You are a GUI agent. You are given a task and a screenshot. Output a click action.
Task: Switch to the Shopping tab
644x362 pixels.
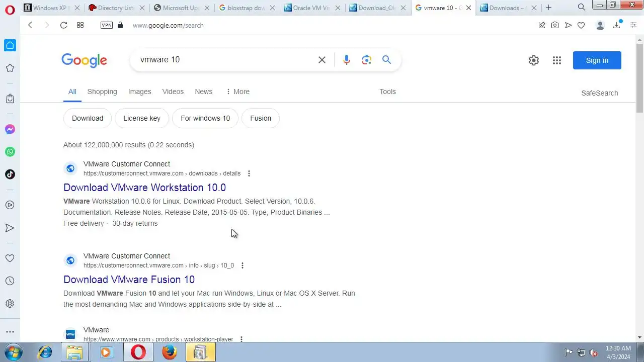[102, 92]
